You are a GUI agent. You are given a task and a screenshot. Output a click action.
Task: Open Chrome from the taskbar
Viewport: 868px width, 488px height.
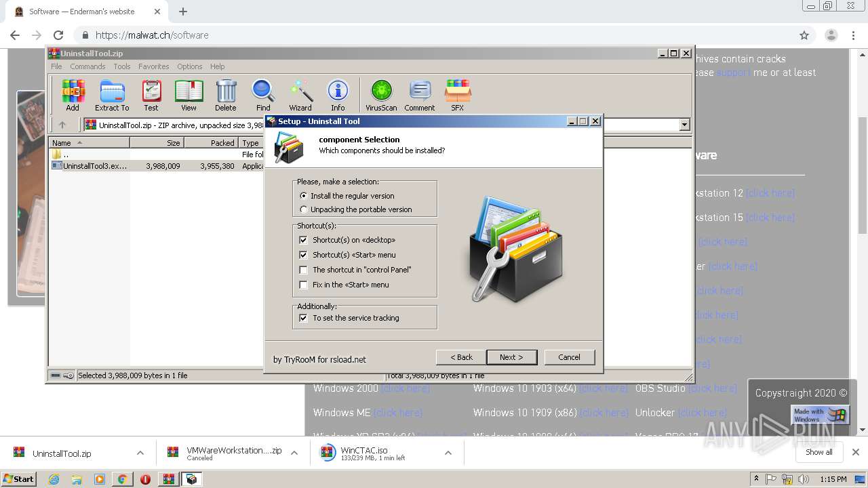[122, 479]
